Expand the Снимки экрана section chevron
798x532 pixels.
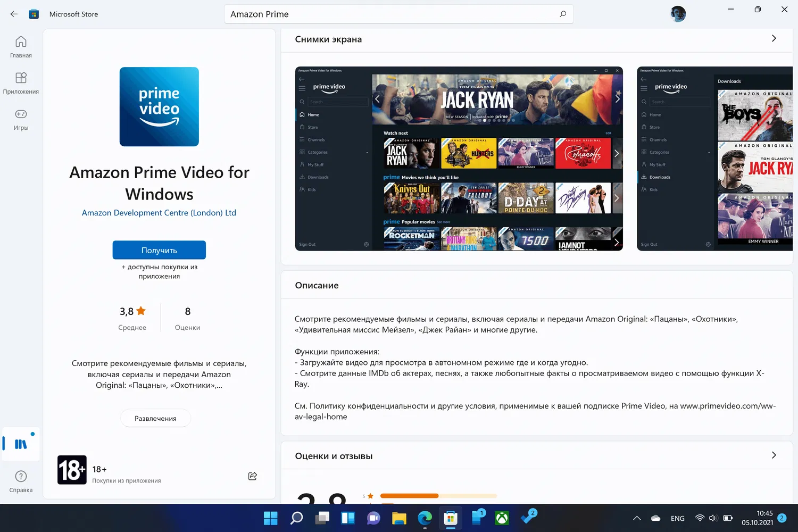(x=774, y=38)
